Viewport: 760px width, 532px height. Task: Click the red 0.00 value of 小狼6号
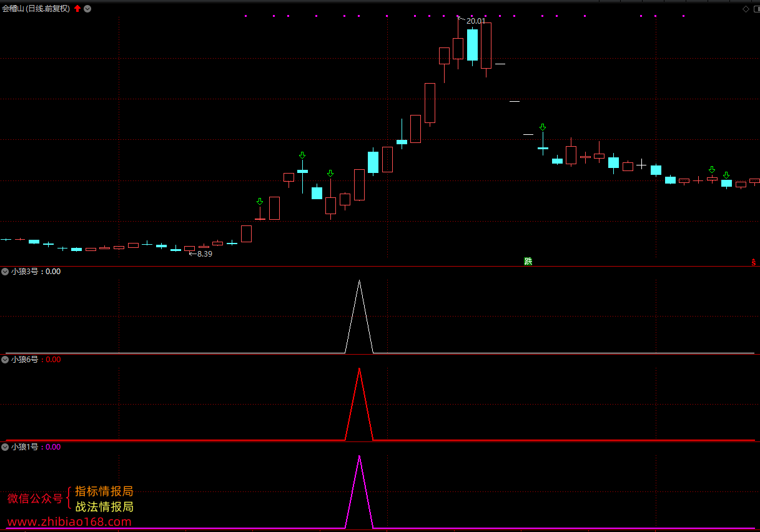pyautogui.click(x=53, y=360)
